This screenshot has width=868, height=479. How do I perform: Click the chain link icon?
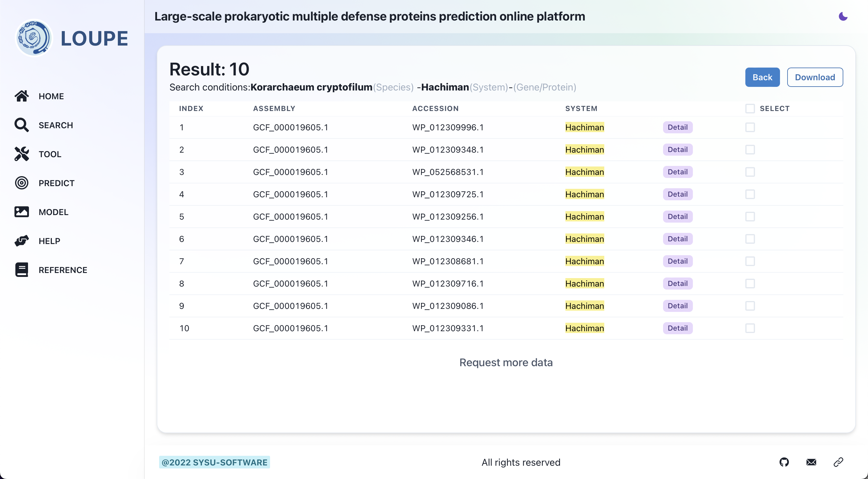838,462
